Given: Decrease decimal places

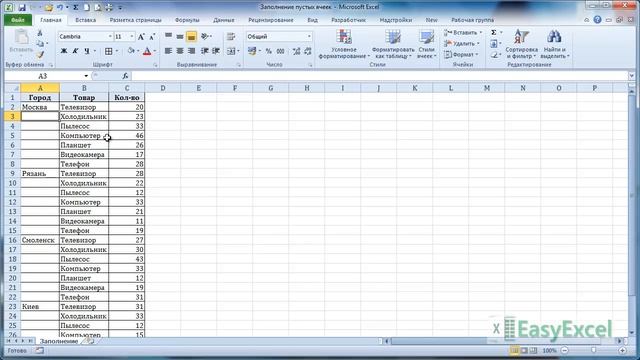Looking at the screenshot, I should [308, 51].
